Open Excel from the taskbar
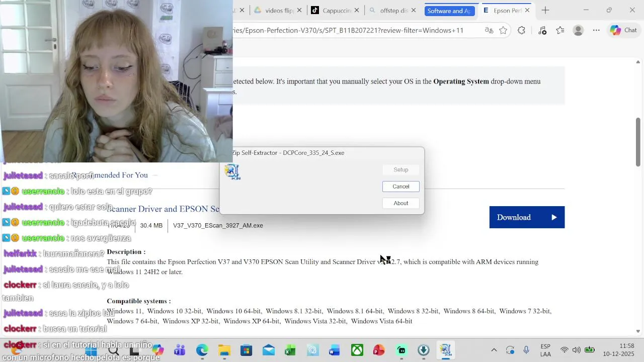Image resolution: width=644 pixels, height=362 pixels. point(290,350)
